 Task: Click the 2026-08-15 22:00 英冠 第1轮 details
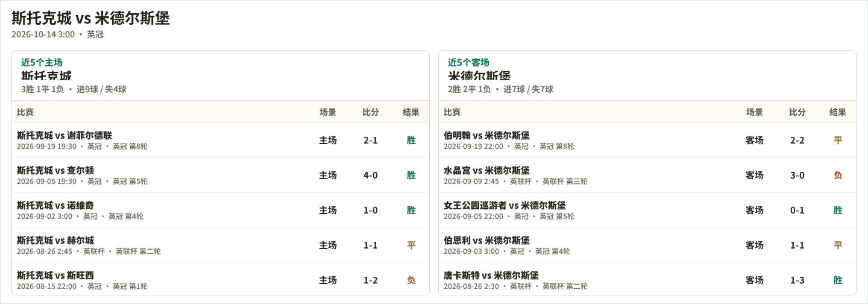point(82,287)
